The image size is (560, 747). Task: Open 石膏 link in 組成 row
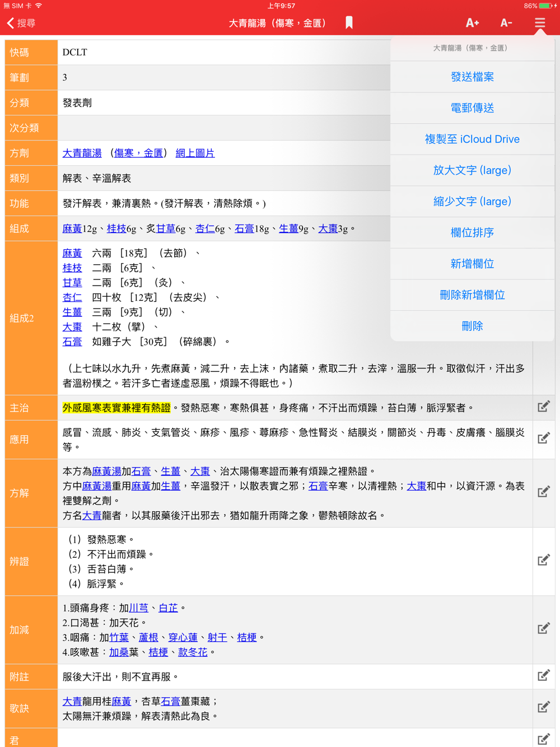(x=244, y=228)
